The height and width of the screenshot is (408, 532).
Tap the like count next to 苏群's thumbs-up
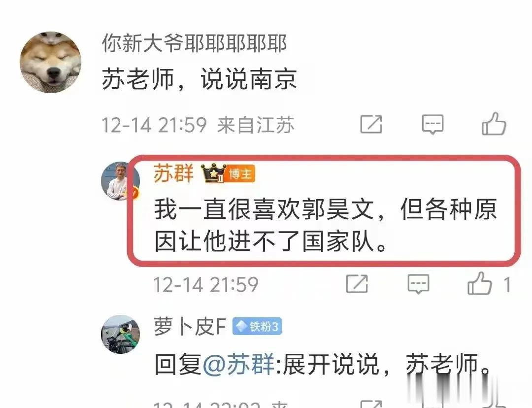tap(507, 284)
